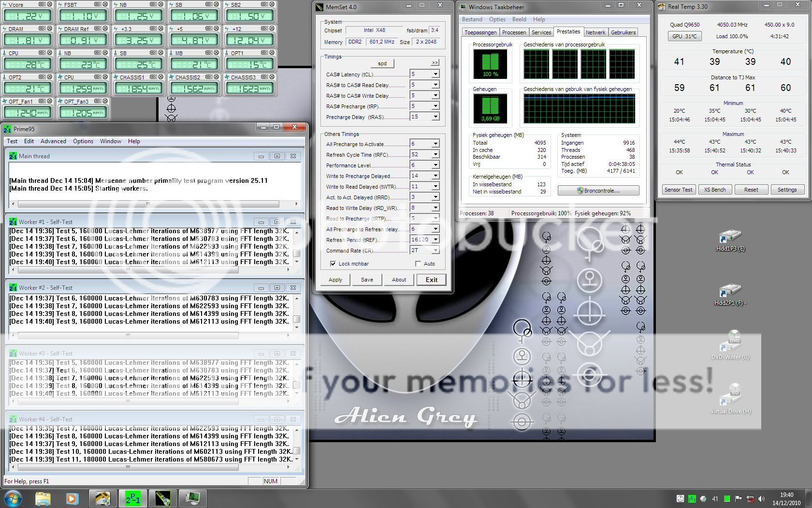Viewport: 812px width, 508px height.
Task: Click the Apply button in MemSet
Action: (335, 280)
